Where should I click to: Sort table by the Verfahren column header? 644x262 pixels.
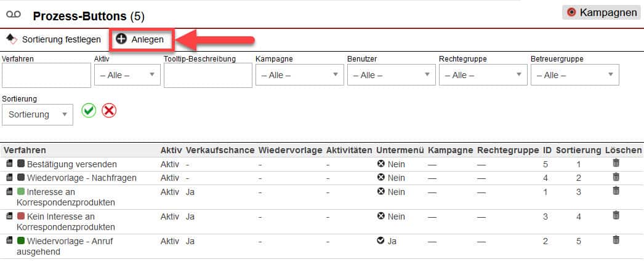(25, 150)
